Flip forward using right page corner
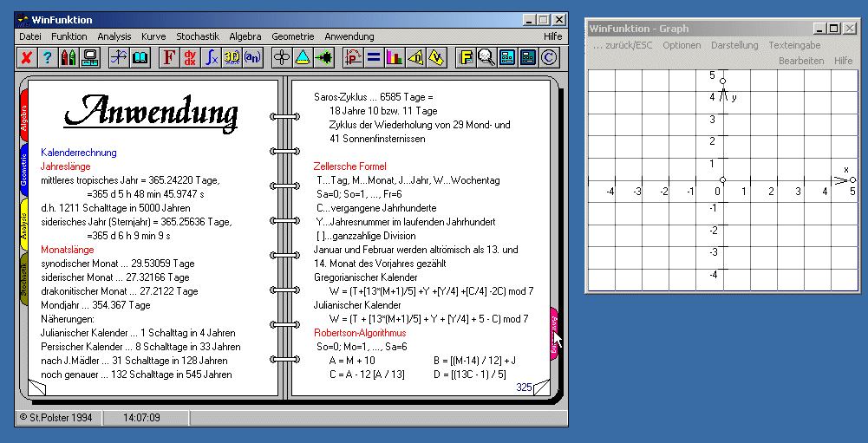This screenshot has height=443, width=868. [x=541, y=387]
